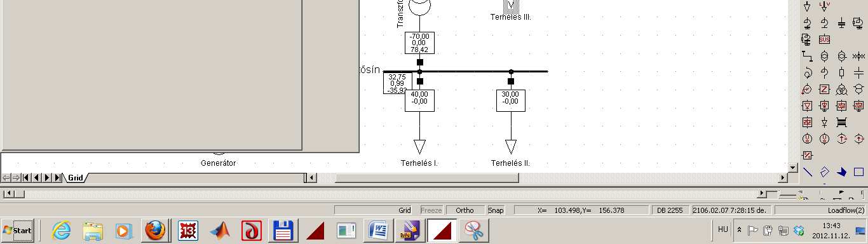Click the vertical scrollbar down arrow
Screen dimensions: 868x244
click(x=792, y=168)
